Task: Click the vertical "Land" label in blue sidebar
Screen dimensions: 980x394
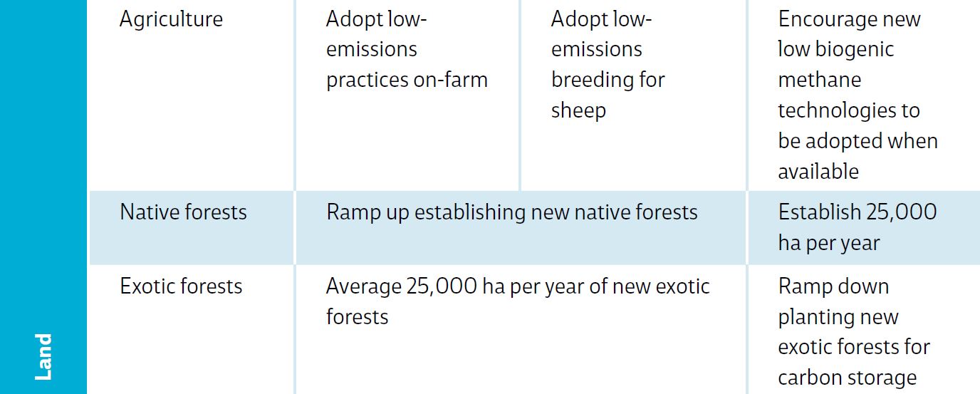Action: [44, 356]
